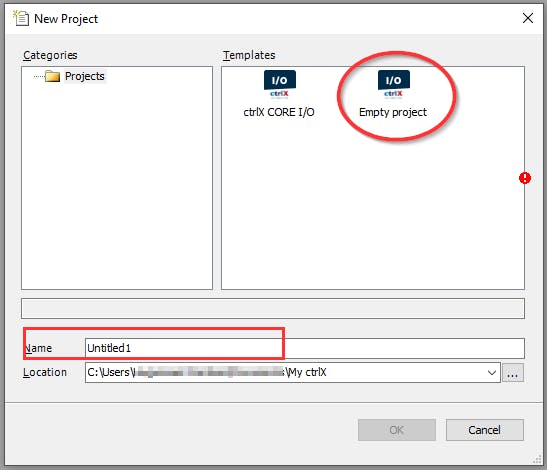547x470 pixels.
Task: Open the browse "..." folder button
Action: 512,373
